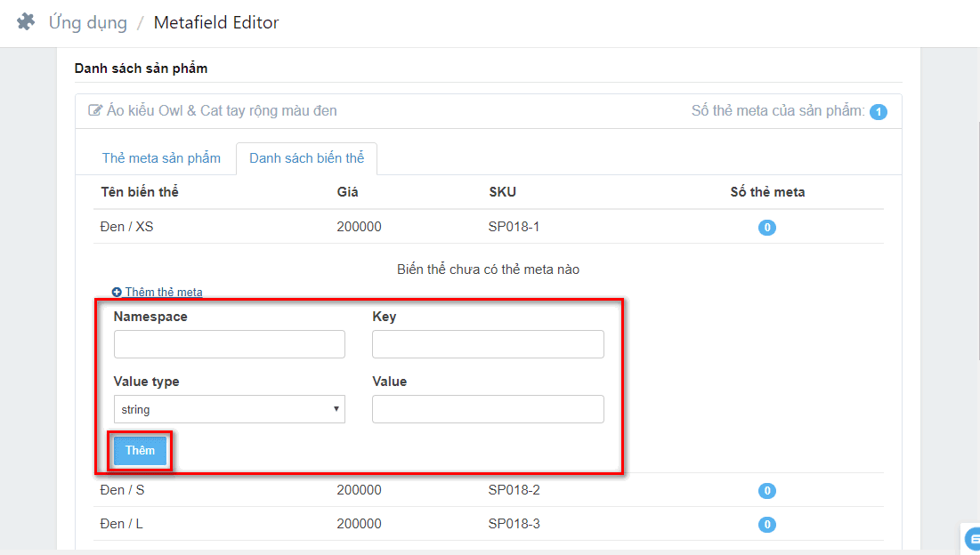Select the Đen / S variant row
980x555 pixels.
(x=122, y=490)
